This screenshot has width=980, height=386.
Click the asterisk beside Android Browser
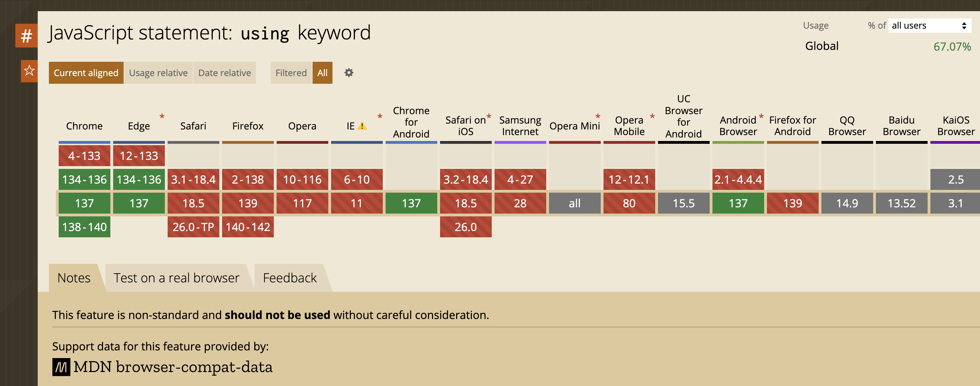click(x=761, y=116)
